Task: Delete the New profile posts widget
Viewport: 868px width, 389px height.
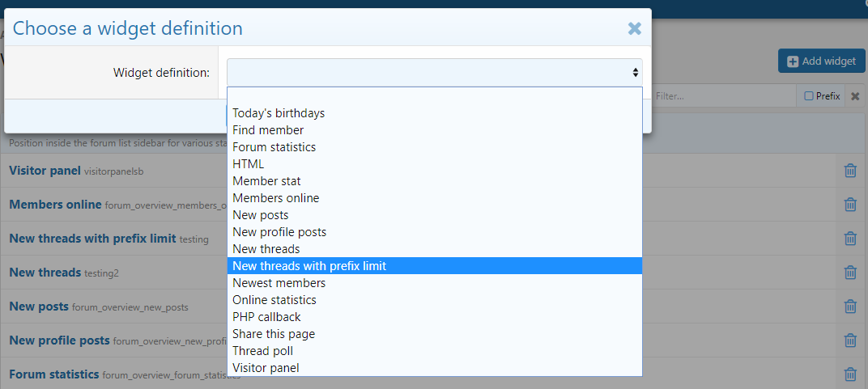Action: 850,340
